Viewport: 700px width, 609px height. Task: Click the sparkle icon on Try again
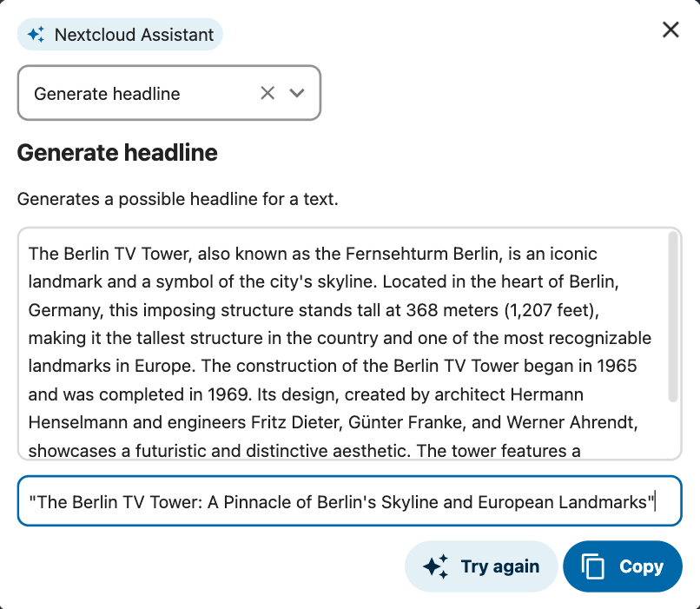pos(435,566)
